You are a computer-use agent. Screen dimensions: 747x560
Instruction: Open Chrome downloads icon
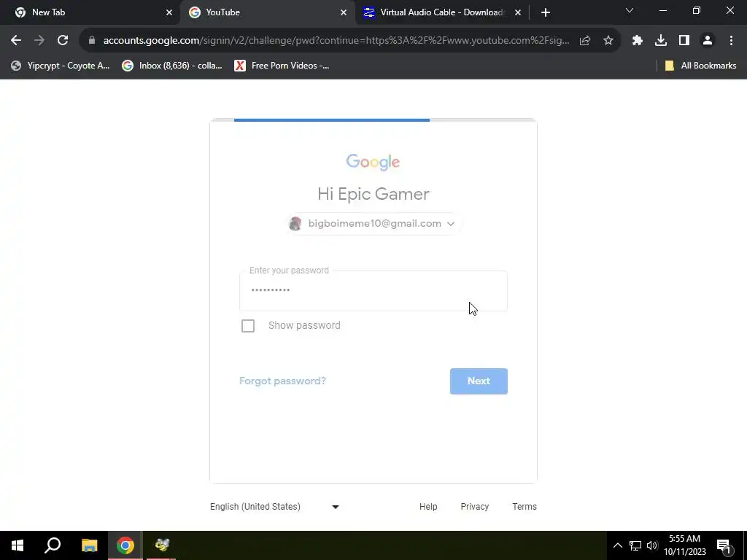661,41
